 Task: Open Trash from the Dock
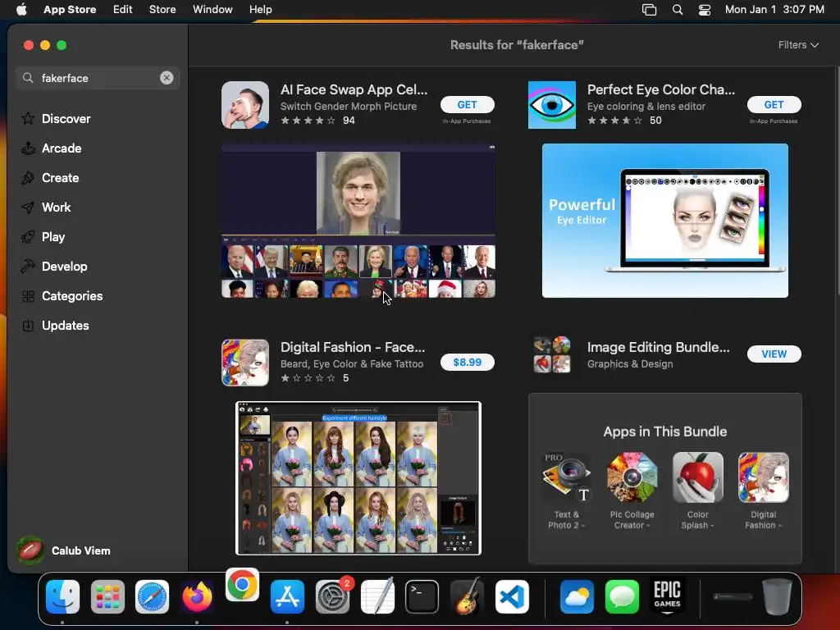click(778, 596)
